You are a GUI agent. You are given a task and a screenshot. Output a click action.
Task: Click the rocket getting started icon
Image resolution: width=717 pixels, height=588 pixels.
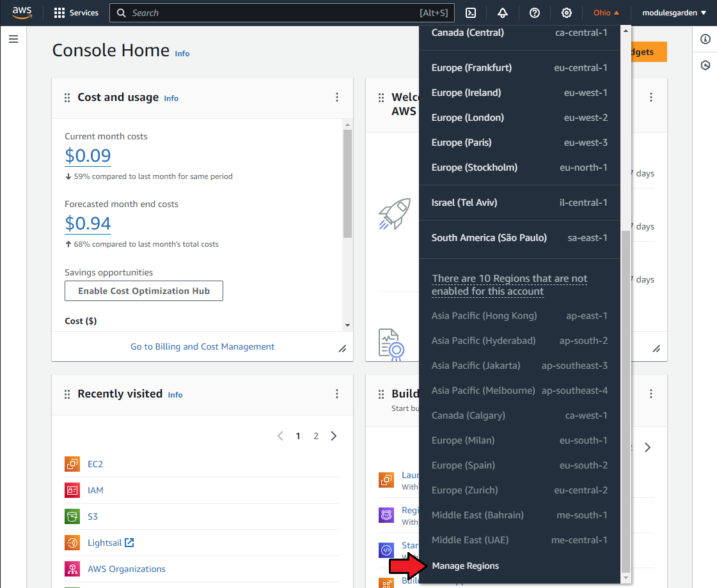pos(395,213)
